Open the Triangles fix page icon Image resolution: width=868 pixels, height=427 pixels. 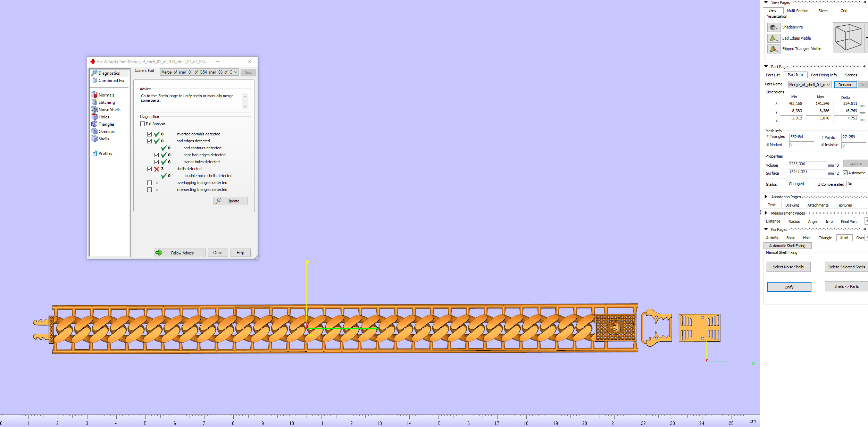pyautogui.click(x=94, y=124)
